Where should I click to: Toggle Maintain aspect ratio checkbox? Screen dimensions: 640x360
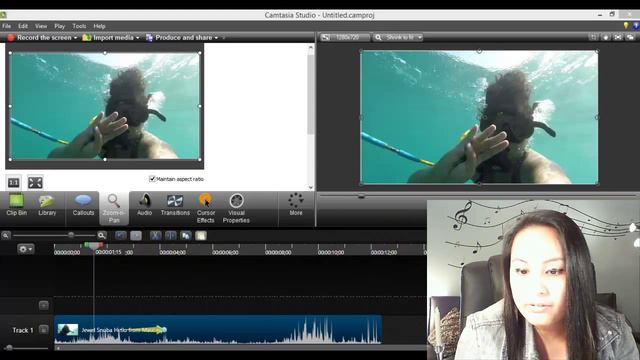click(152, 179)
